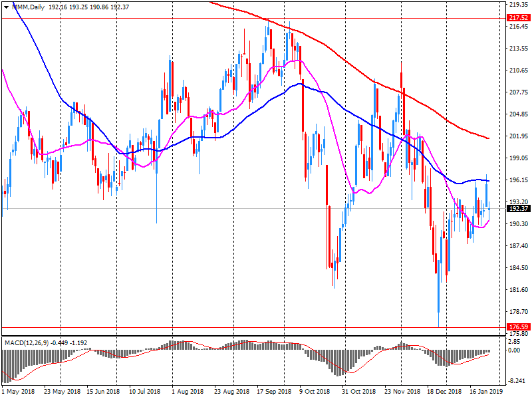The image size is (532, 399).
Task: Click the current price tag 192.37
Action: tap(518, 208)
